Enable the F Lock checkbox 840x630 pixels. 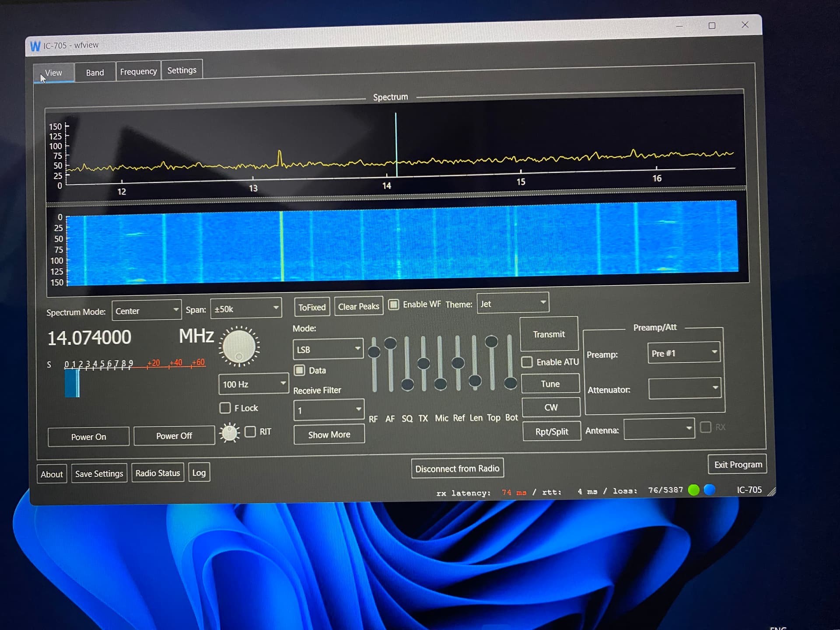pos(225,408)
